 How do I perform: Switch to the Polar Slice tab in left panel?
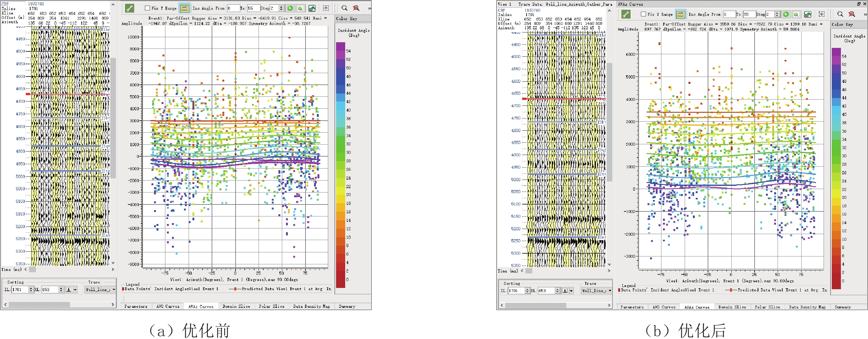(271, 306)
